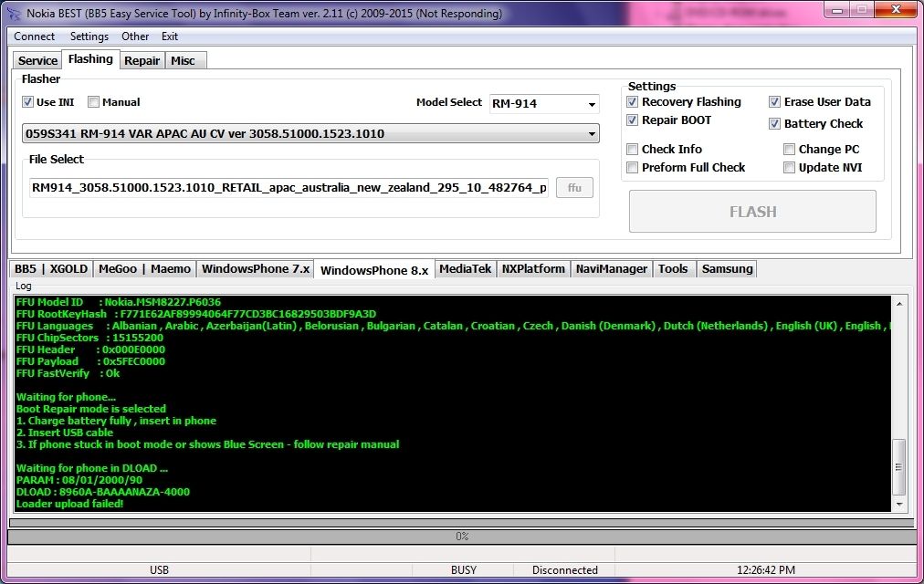Click the 0% progress bar
The width and height of the screenshot is (924, 584).
click(x=462, y=537)
